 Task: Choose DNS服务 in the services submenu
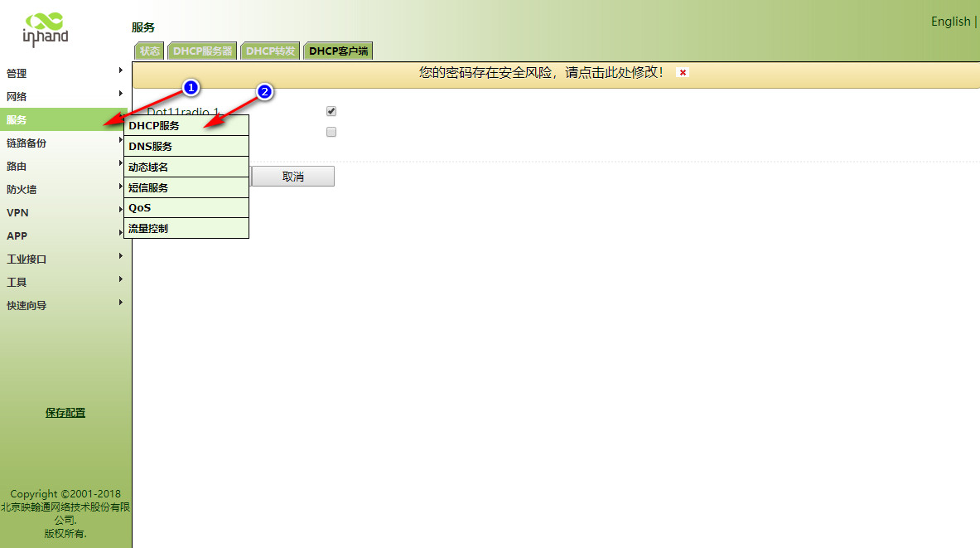tap(151, 147)
